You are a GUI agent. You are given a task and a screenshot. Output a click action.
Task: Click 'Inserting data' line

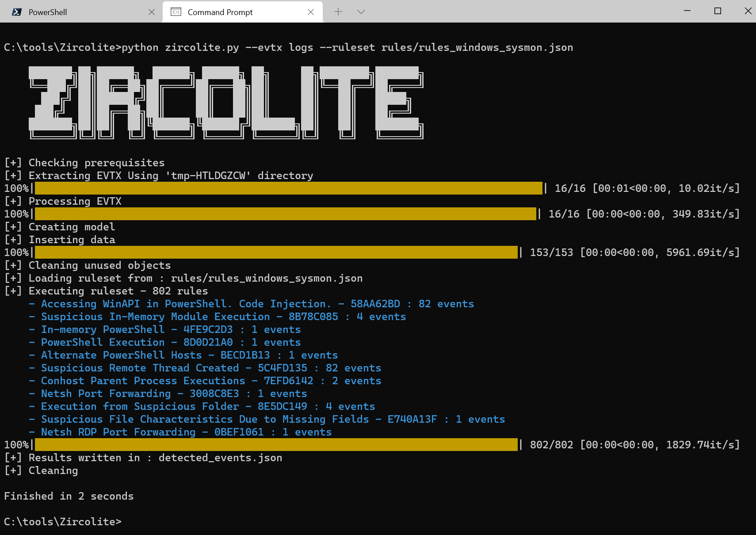click(x=59, y=240)
